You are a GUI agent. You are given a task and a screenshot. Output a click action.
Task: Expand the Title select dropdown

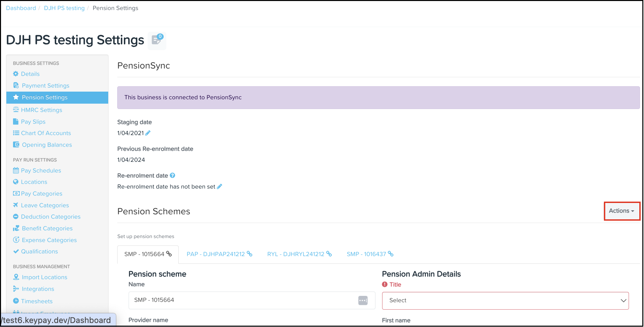tap(505, 301)
